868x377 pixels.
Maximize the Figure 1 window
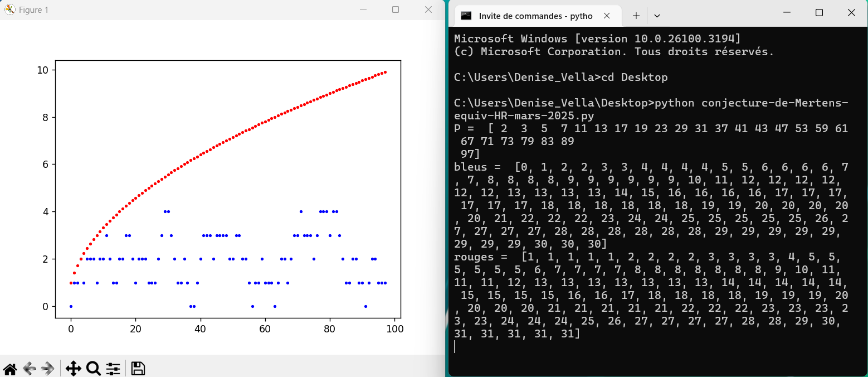(396, 9)
